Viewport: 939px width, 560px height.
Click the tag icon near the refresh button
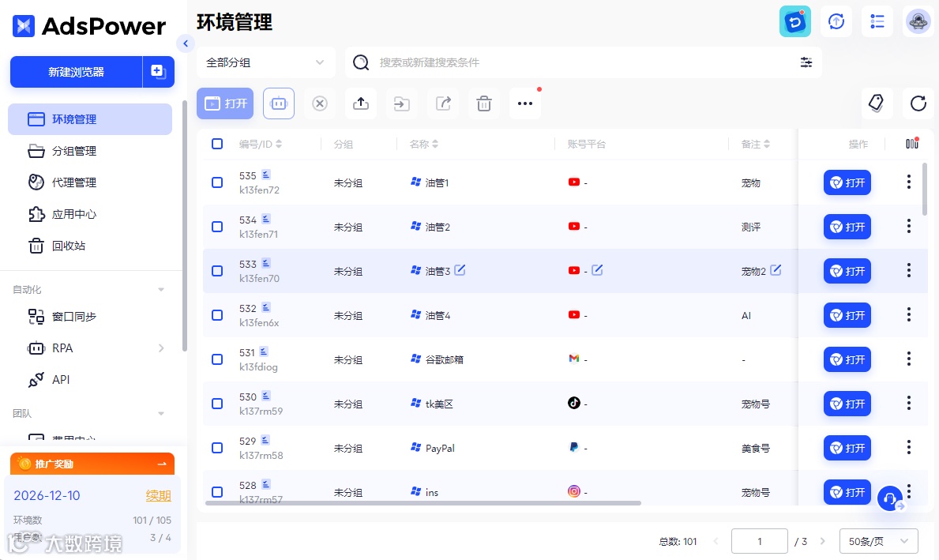click(x=876, y=103)
